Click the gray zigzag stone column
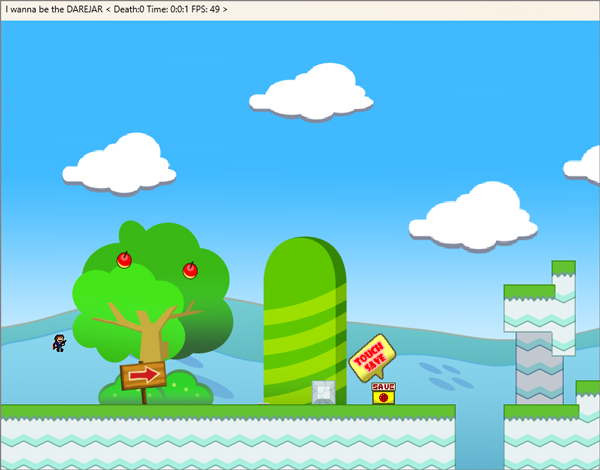The width and height of the screenshot is (600, 470). pos(539,368)
